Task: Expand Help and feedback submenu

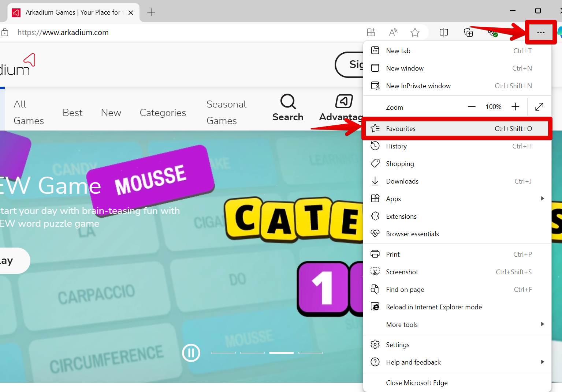Action: [x=457, y=362]
